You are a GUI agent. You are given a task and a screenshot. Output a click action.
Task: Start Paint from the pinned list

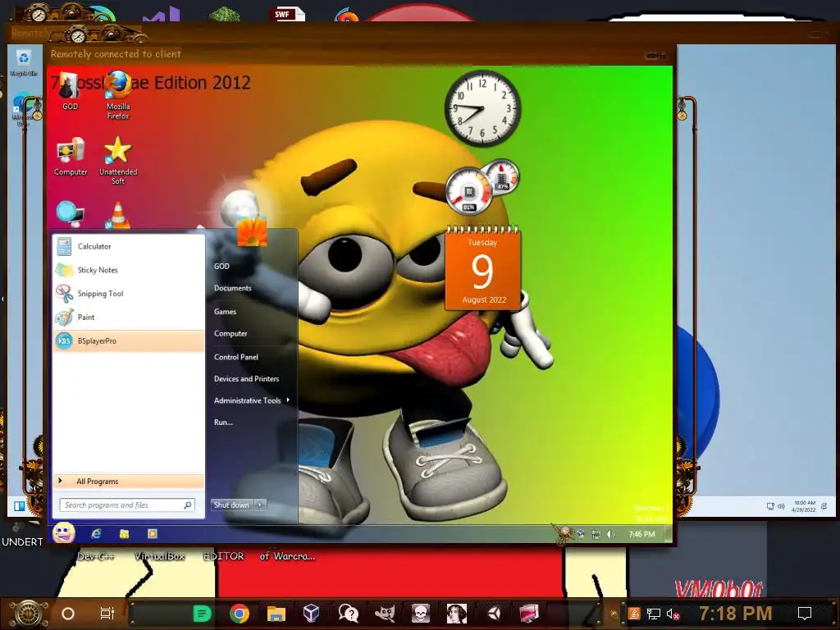click(129, 317)
